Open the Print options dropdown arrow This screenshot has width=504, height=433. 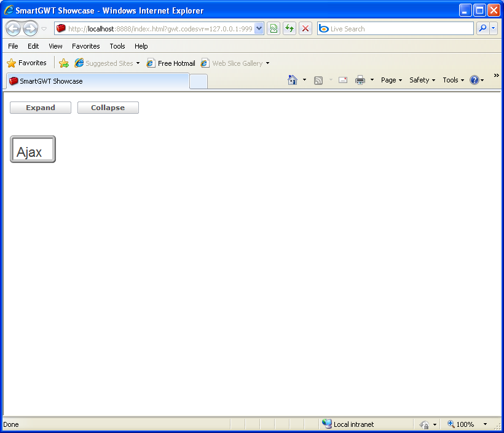pyautogui.click(x=372, y=80)
